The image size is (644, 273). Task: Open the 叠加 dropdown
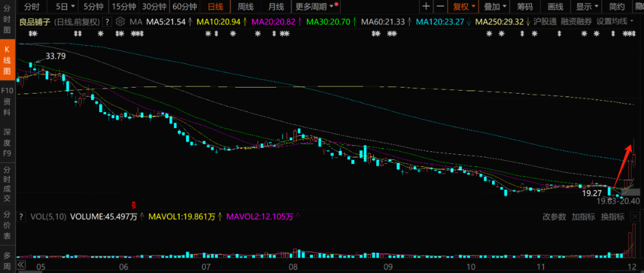494,6
